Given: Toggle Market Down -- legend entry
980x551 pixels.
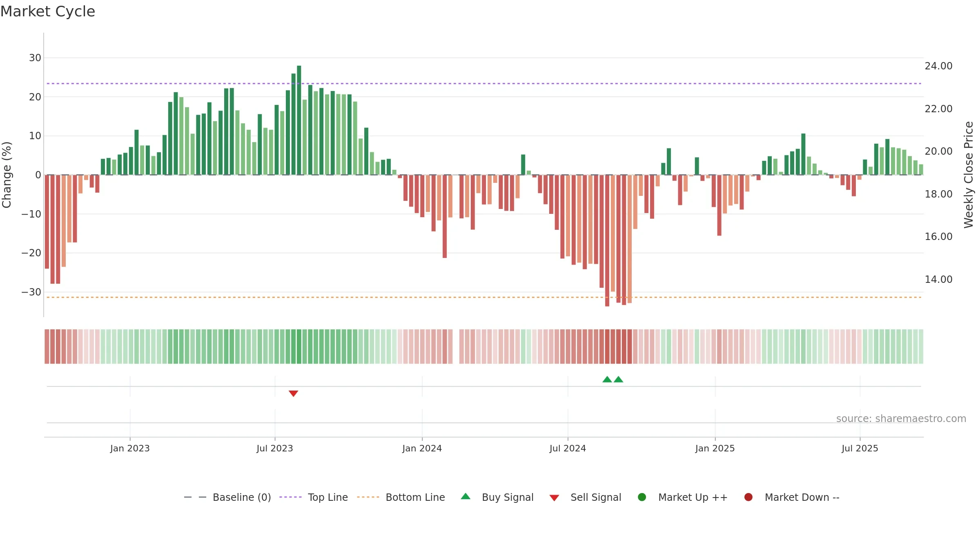Looking at the screenshot, I should (792, 497).
